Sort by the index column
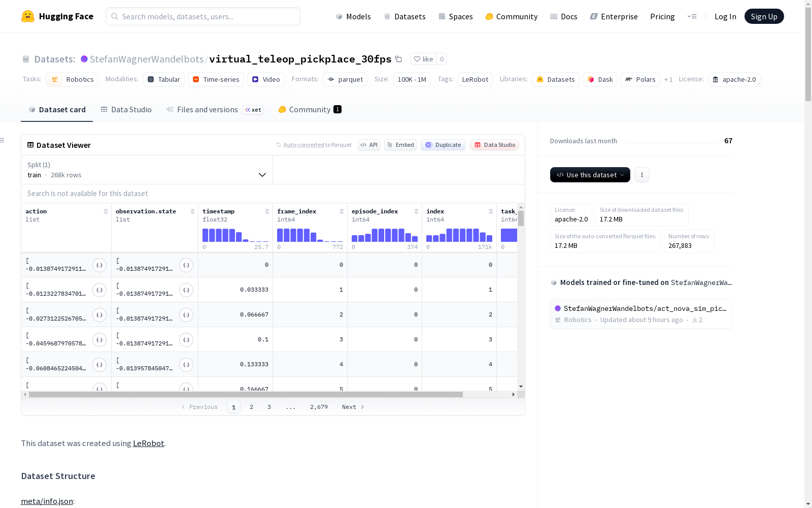This screenshot has width=812, height=508. click(x=491, y=211)
